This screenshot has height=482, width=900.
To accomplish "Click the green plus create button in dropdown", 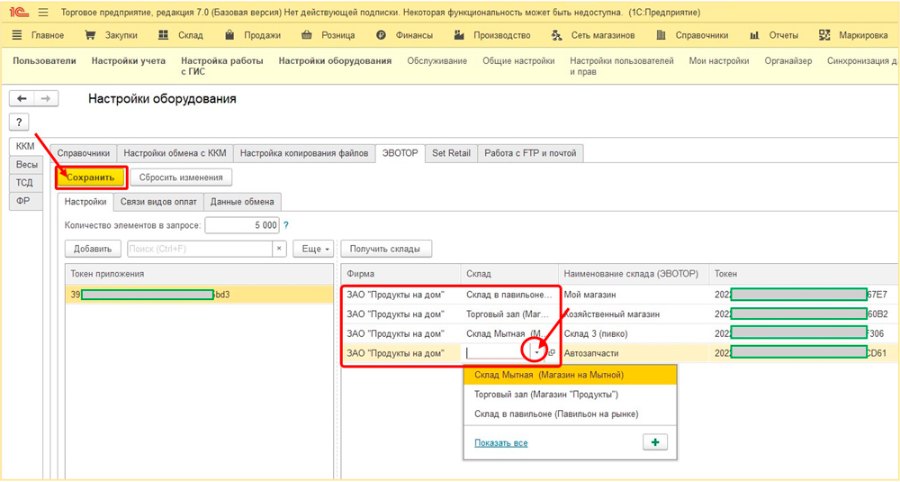I will pos(655,442).
